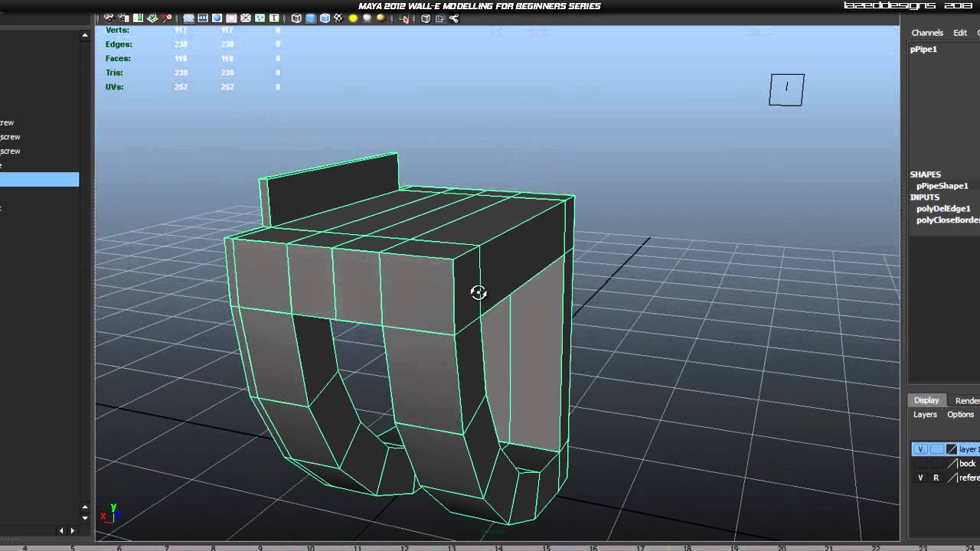The image size is (980, 551).
Task: Click the Select Camera icon
Action: point(109,18)
